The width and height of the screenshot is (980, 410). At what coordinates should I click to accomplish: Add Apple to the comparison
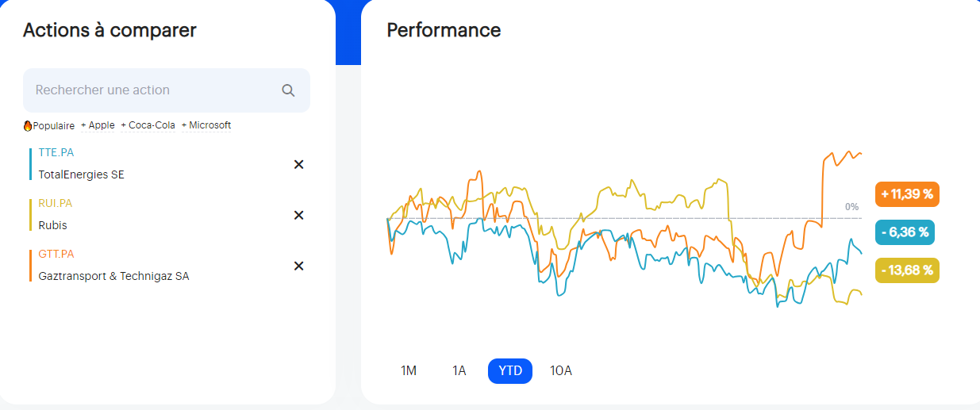tap(98, 125)
